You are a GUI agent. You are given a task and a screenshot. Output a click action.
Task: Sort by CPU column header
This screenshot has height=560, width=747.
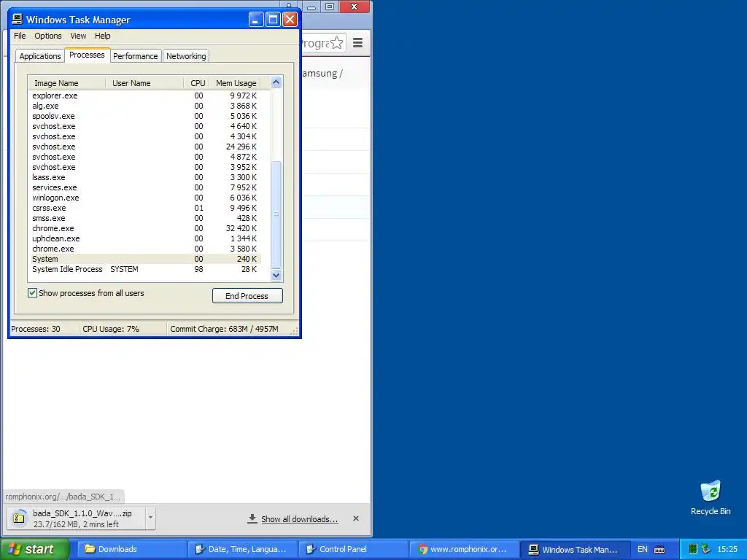(197, 83)
